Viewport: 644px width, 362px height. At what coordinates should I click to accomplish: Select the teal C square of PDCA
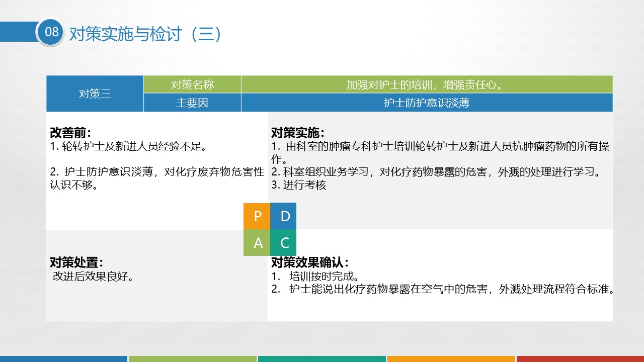pos(284,243)
